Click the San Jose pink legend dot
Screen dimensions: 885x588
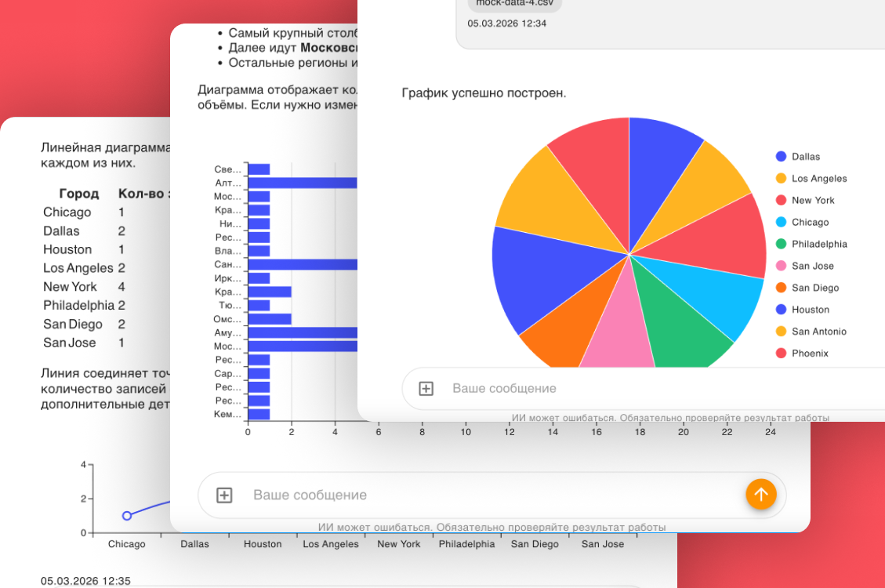click(x=781, y=267)
